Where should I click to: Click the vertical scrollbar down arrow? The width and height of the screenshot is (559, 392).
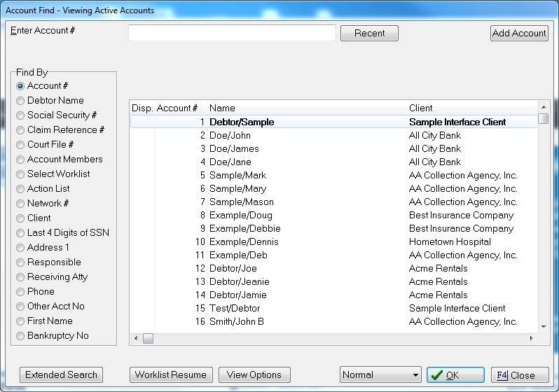[x=543, y=326]
